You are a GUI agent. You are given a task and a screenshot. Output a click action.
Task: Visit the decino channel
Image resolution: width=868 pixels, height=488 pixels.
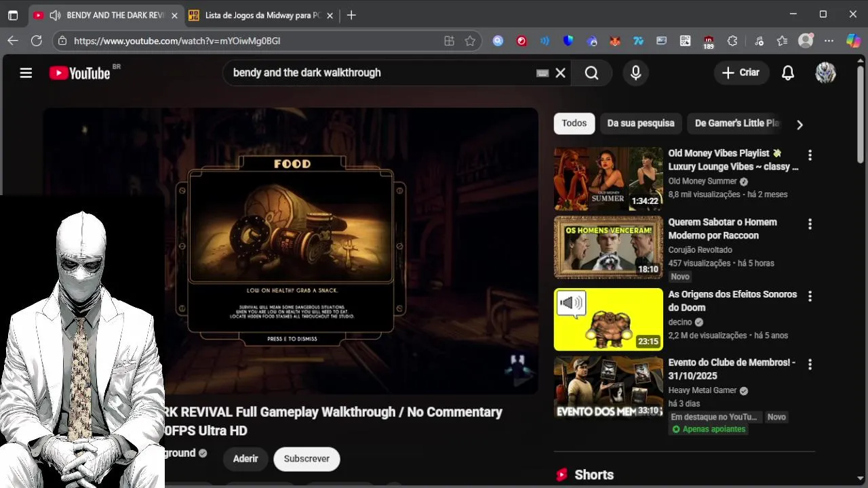(680, 323)
